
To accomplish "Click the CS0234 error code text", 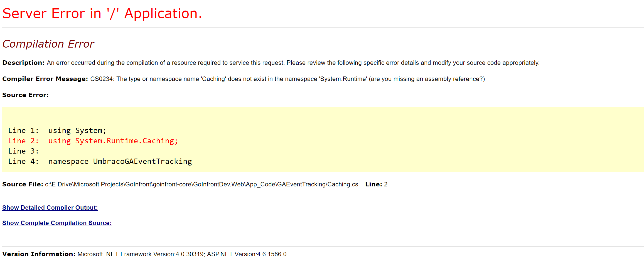I will click(x=101, y=79).
